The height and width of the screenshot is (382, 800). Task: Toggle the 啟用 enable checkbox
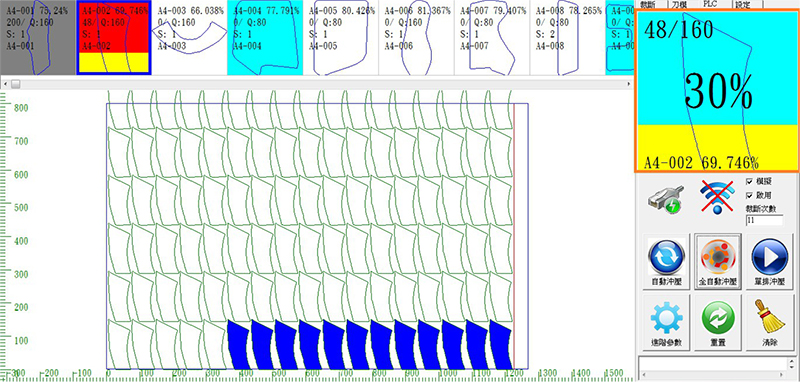pos(749,195)
